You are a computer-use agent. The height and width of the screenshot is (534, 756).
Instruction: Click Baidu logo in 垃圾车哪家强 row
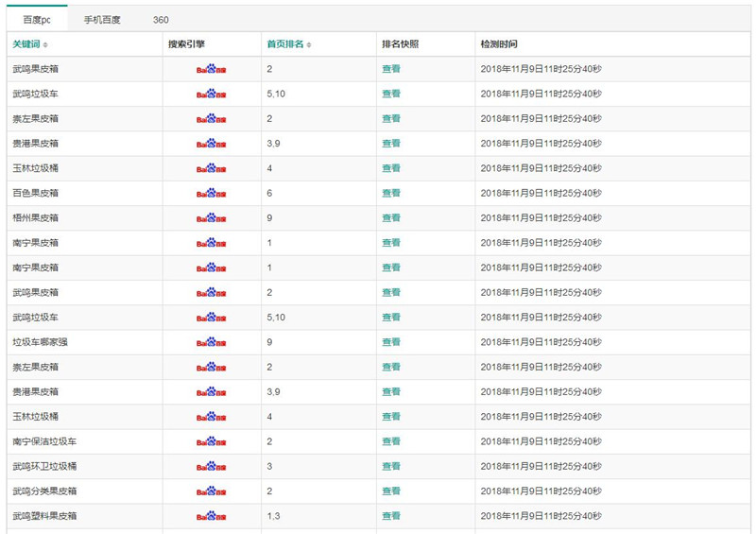[x=211, y=341]
